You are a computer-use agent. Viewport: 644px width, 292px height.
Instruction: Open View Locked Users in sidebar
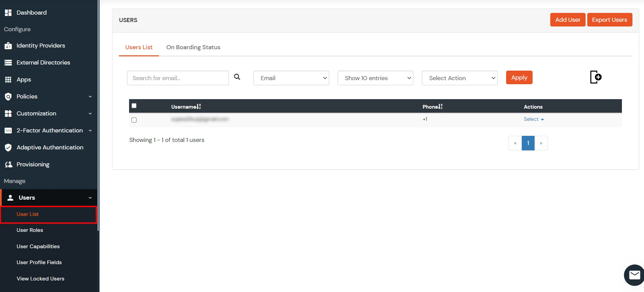[40, 279]
